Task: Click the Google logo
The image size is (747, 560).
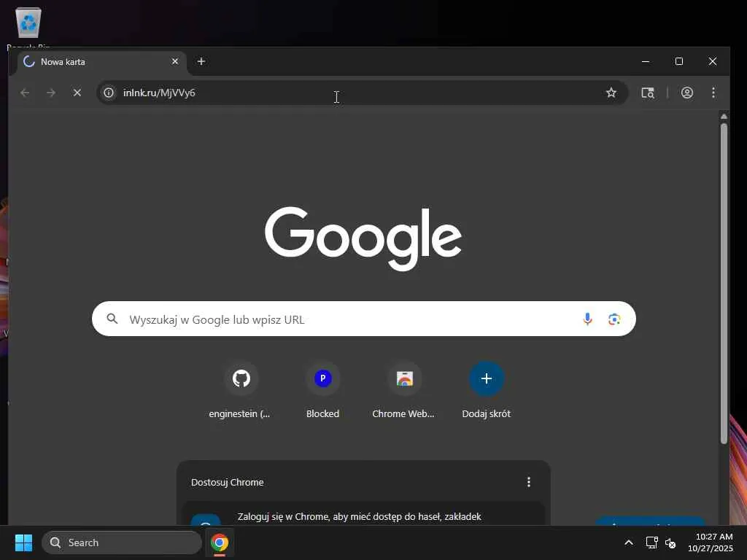Action: pos(363,238)
